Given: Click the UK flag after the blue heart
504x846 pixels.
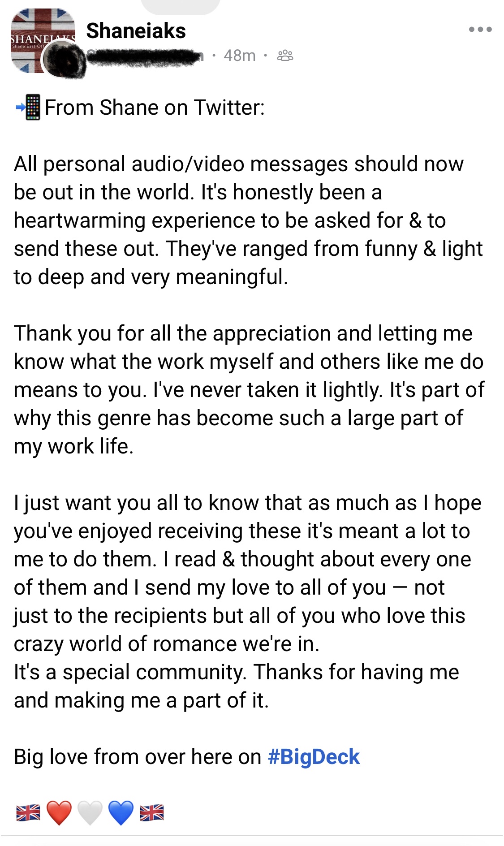Looking at the screenshot, I should pos(152,812).
